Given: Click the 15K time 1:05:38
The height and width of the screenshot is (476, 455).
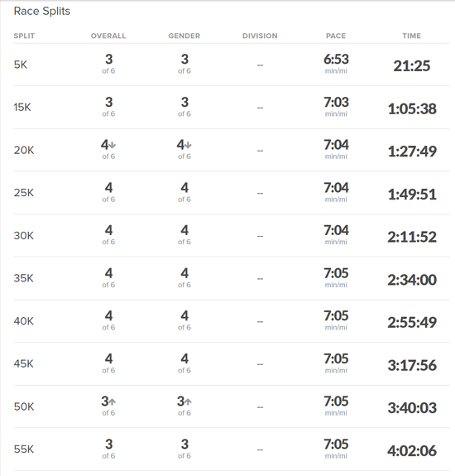Looking at the screenshot, I should click(412, 108).
